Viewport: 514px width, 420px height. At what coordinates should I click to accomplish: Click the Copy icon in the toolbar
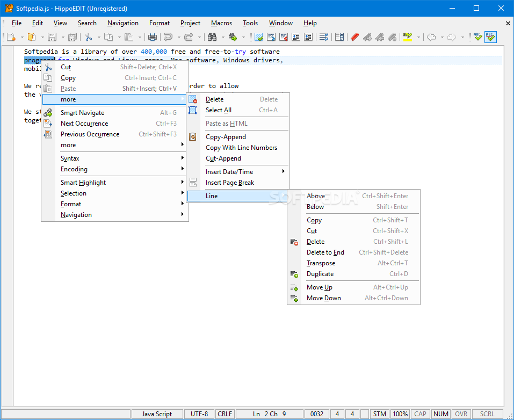click(108, 37)
